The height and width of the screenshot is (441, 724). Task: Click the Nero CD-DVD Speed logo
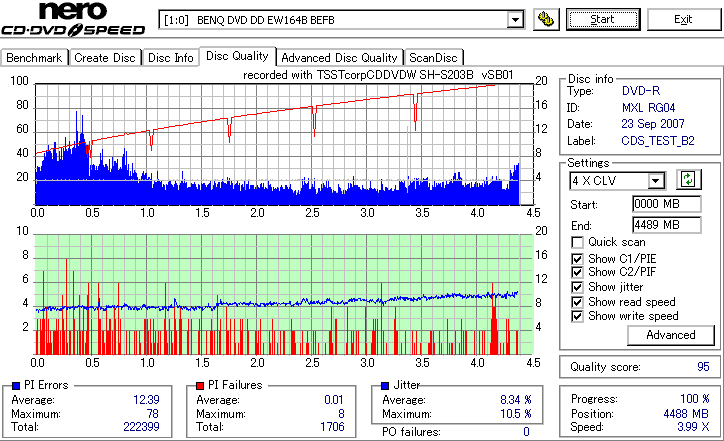73,19
